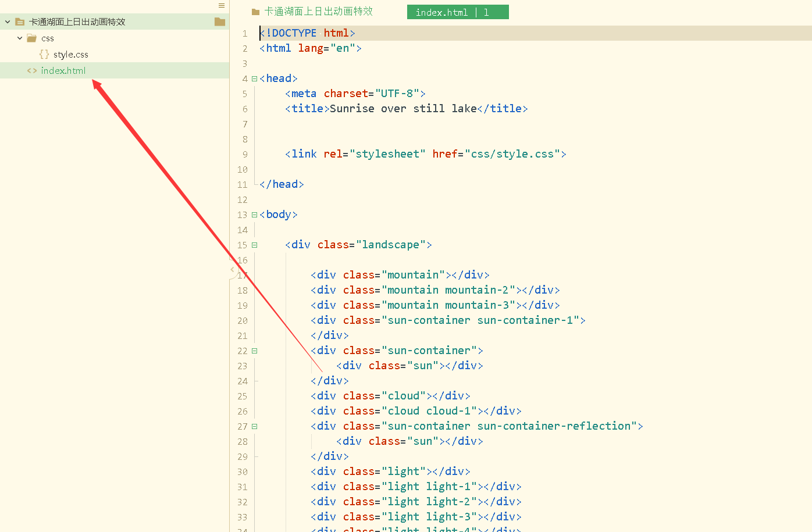Click the project icon beside 卡通湖面上日出动画特效 in tree
The image size is (812, 532).
coord(20,22)
